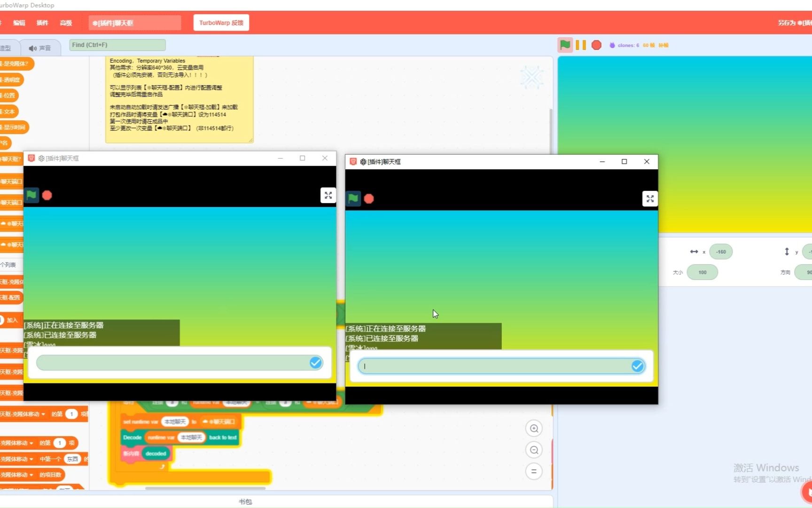Screen dimensions: 812x508
Task: Enter fullscreen in the right chat window
Action: pos(650,198)
